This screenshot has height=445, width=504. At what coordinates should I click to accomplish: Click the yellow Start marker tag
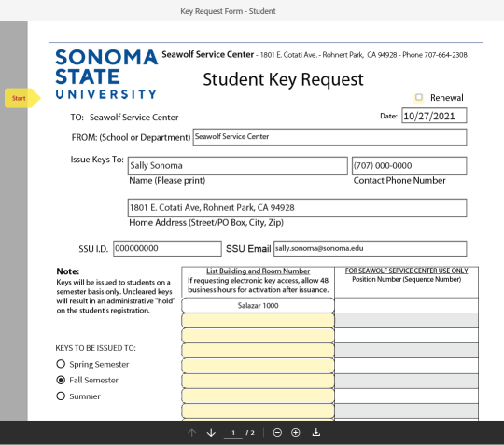point(22,98)
